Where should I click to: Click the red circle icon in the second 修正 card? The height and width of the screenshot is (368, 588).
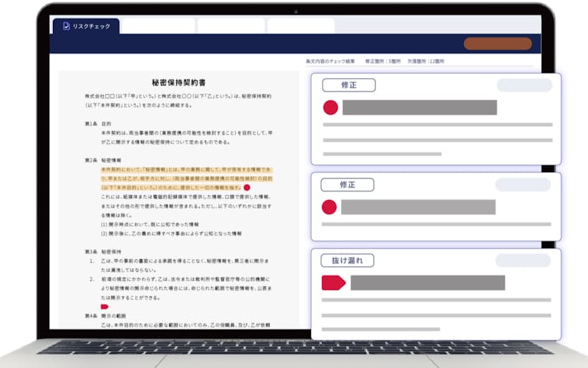(x=330, y=207)
